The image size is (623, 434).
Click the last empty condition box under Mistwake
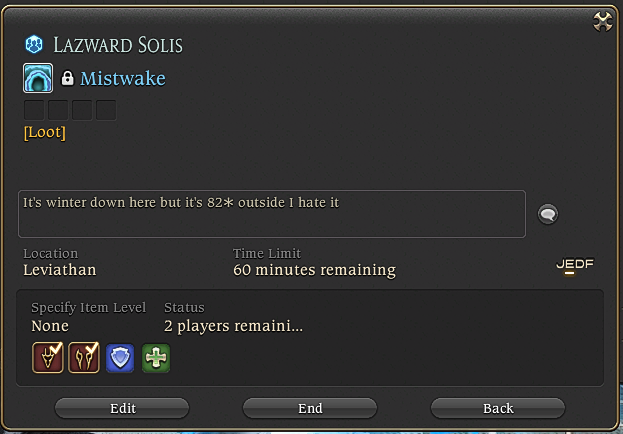106,110
